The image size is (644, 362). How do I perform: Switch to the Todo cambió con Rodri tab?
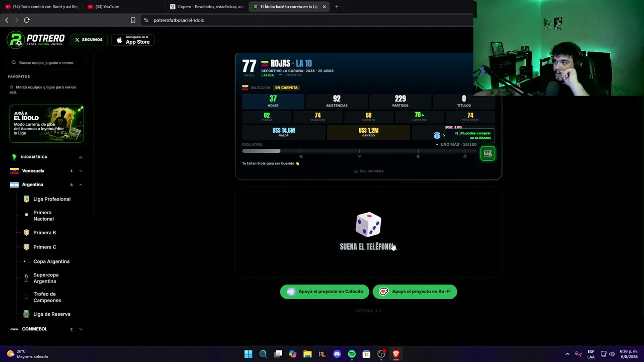pyautogui.click(x=41, y=7)
